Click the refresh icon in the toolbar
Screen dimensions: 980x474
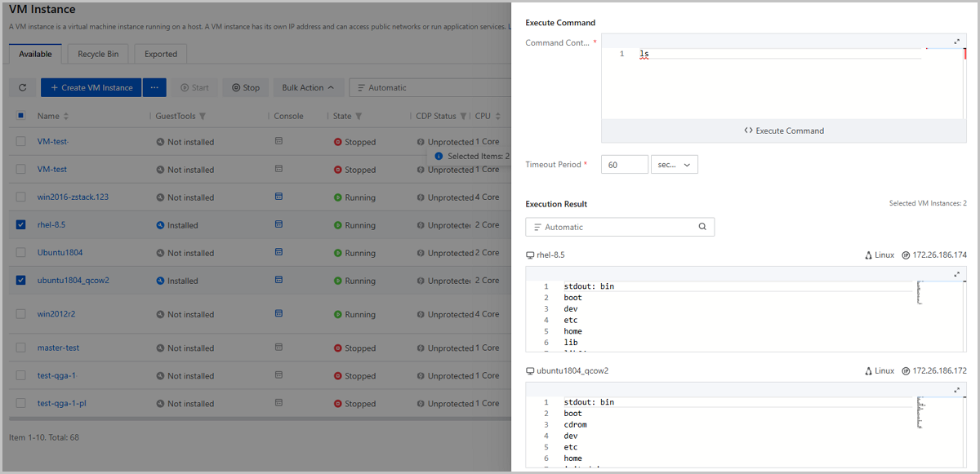pyautogui.click(x=22, y=88)
